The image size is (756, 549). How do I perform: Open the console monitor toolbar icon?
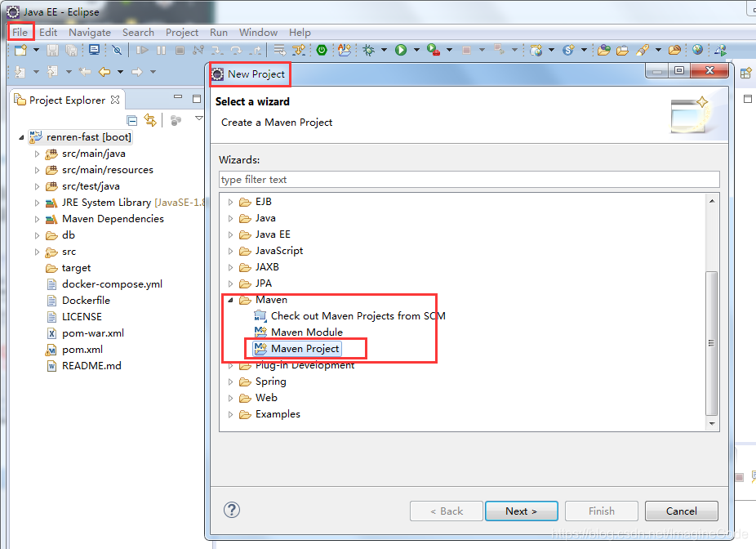point(95,50)
